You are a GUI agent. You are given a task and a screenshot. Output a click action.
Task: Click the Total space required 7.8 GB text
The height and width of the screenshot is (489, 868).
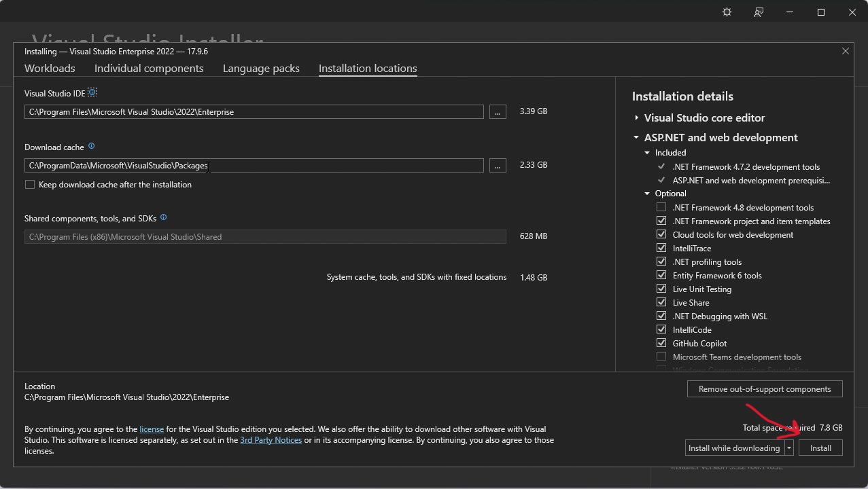pyautogui.click(x=793, y=428)
